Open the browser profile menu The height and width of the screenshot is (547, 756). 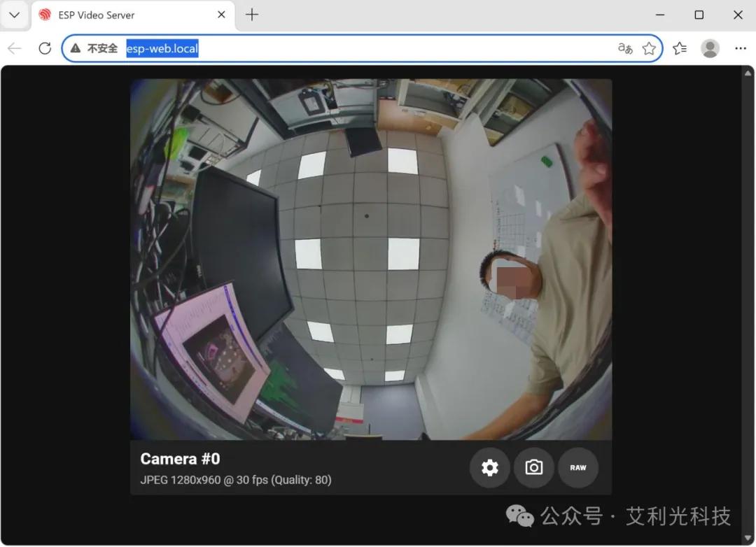[710, 48]
